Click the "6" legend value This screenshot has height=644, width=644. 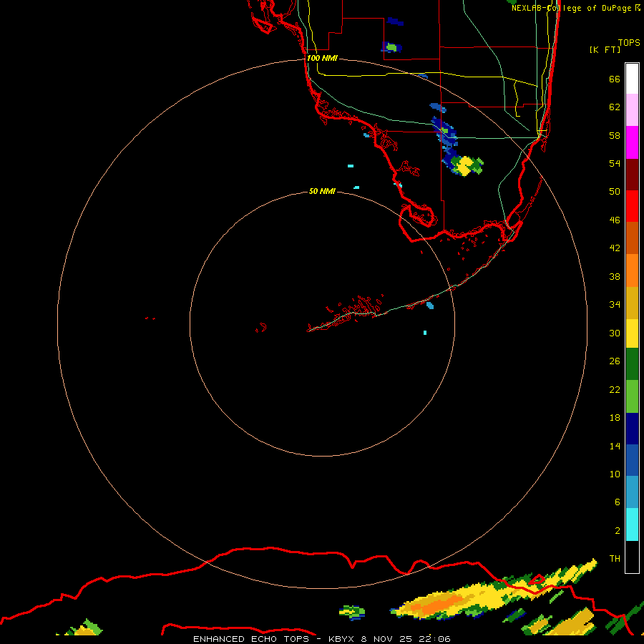pyautogui.click(x=617, y=502)
